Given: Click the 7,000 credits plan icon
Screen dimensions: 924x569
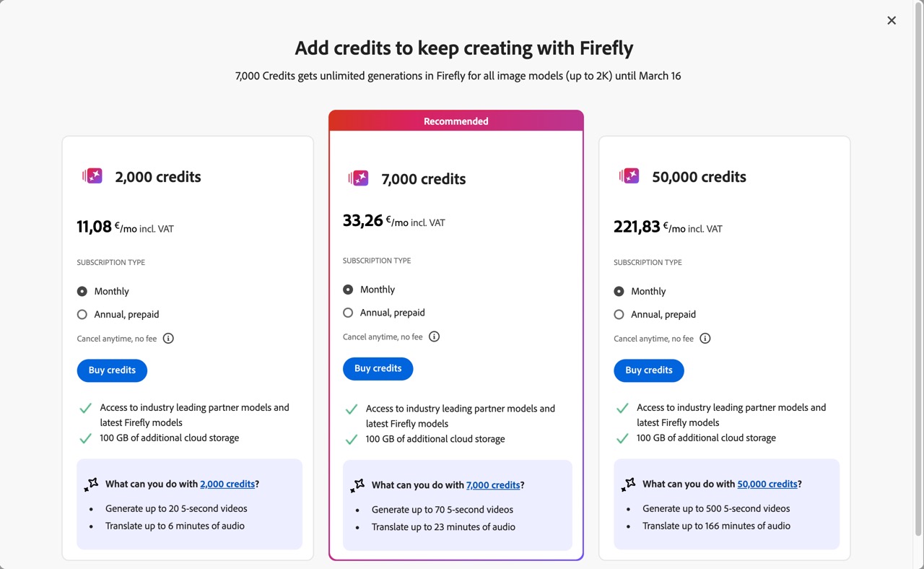Looking at the screenshot, I should (x=359, y=178).
